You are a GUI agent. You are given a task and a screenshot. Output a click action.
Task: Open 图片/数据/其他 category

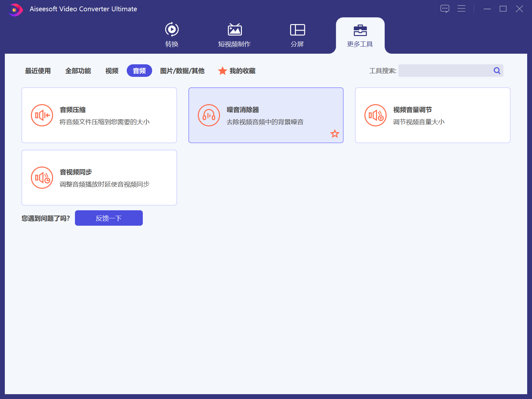[182, 71]
